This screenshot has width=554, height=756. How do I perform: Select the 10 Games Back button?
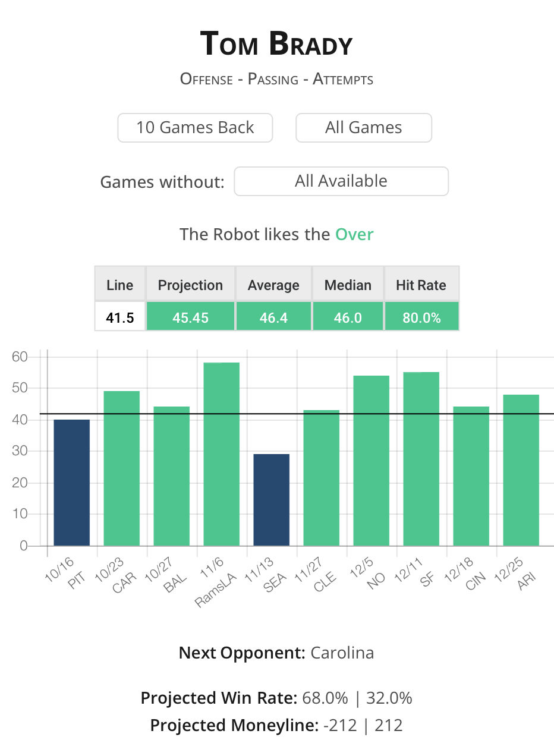tap(195, 128)
